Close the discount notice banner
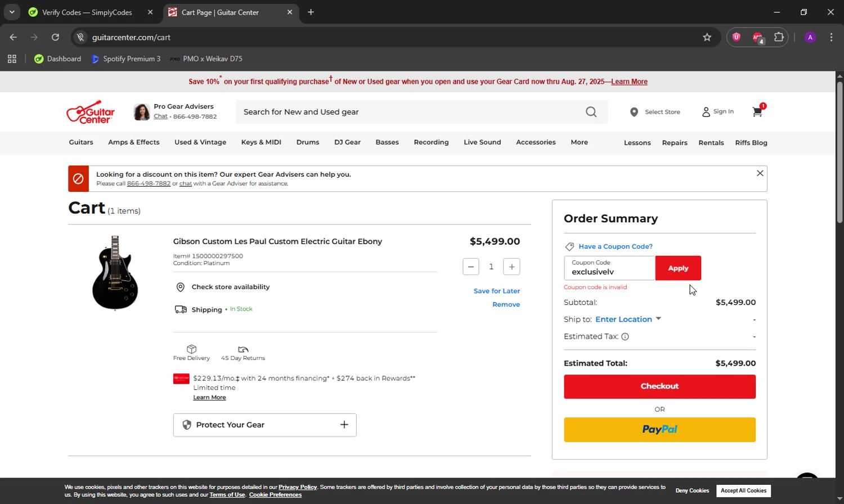Screen dimensions: 844x504 (x=760, y=173)
